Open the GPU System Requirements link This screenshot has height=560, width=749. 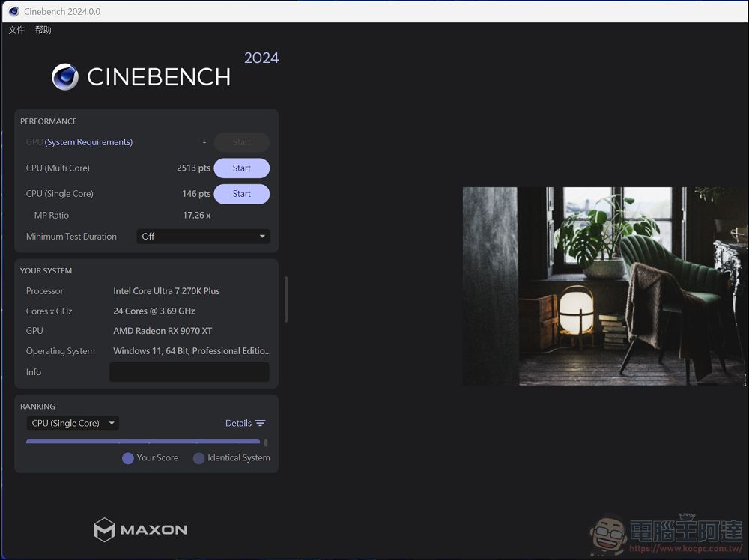point(88,142)
